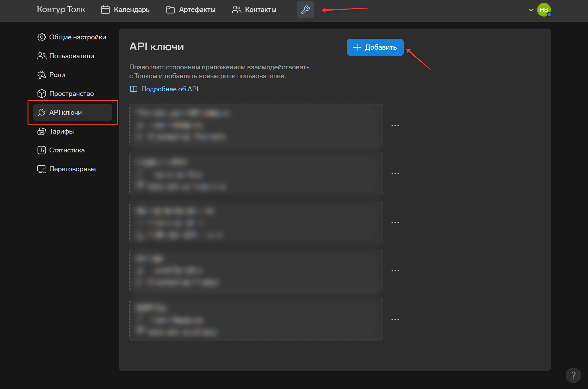Image resolution: width=588 pixels, height=389 pixels.
Task: Click the roles icon beside Роли
Action: coord(42,75)
